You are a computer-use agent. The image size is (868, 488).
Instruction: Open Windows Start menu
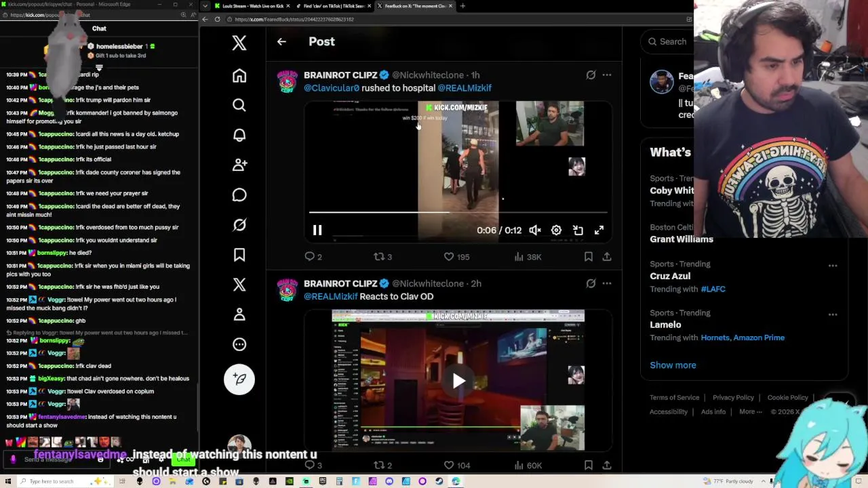click(7, 481)
